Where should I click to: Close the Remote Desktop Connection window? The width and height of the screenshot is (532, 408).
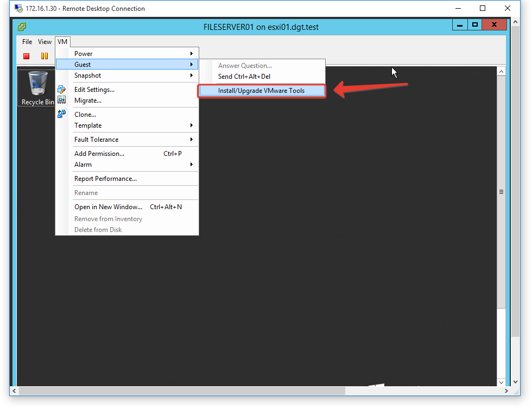coord(508,8)
